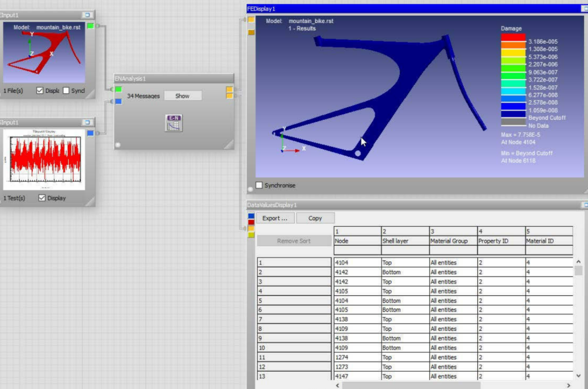588x389 pixels.
Task: Click red pin on DataValuesDisplay1
Action: tap(251, 222)
